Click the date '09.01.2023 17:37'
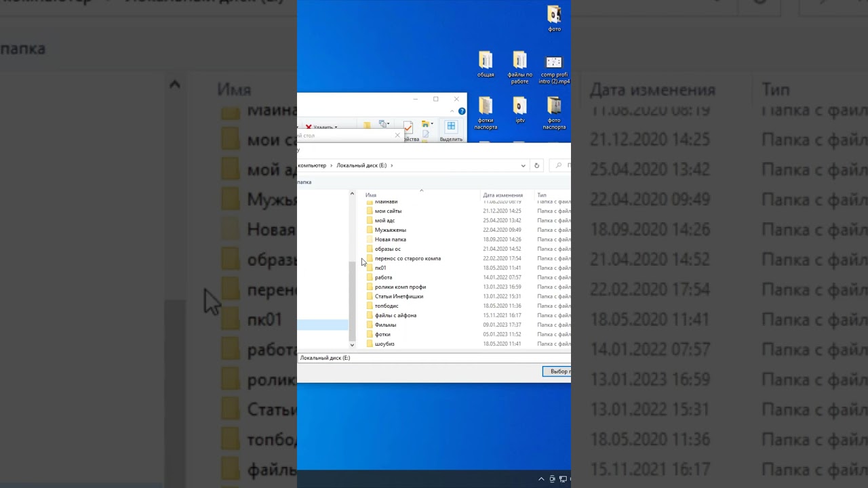868x488 pixels. coord(502,325)
